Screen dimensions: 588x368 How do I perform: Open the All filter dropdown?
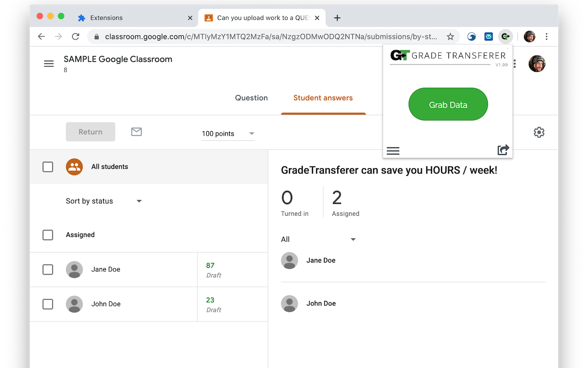(319, 239)
